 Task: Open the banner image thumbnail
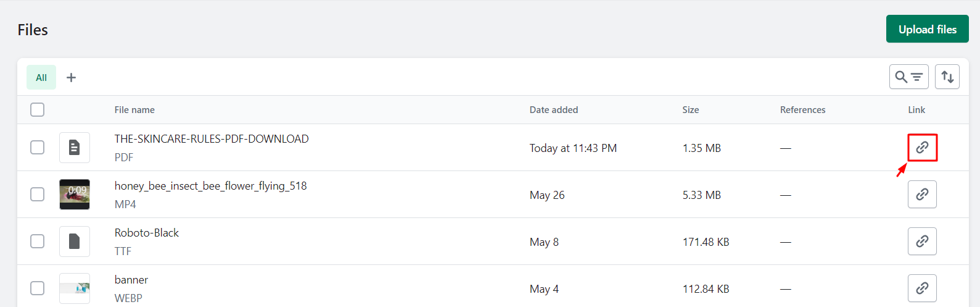[x=75, y=288]
